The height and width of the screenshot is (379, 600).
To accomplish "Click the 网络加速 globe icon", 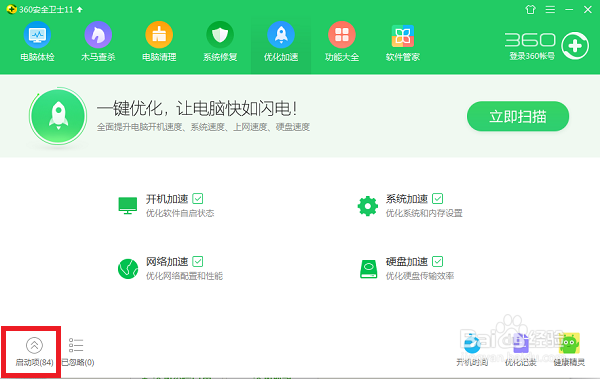I will click(x=128, y=269).
